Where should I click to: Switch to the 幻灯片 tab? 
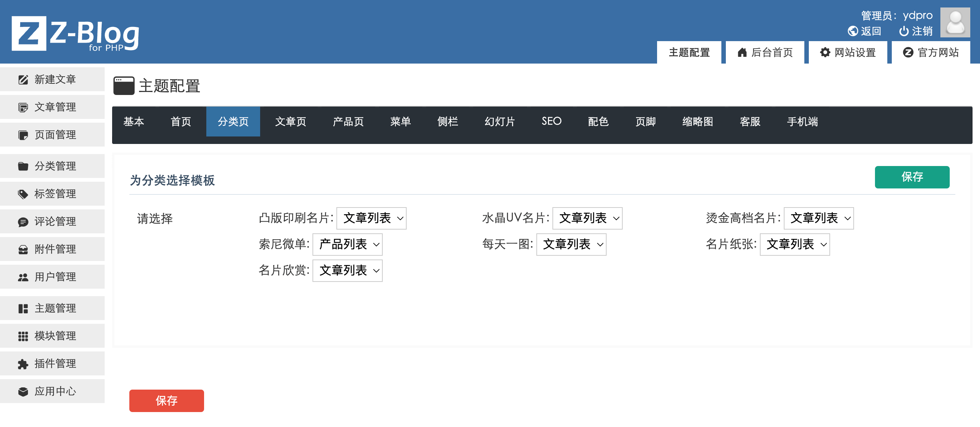coord(499,122)
